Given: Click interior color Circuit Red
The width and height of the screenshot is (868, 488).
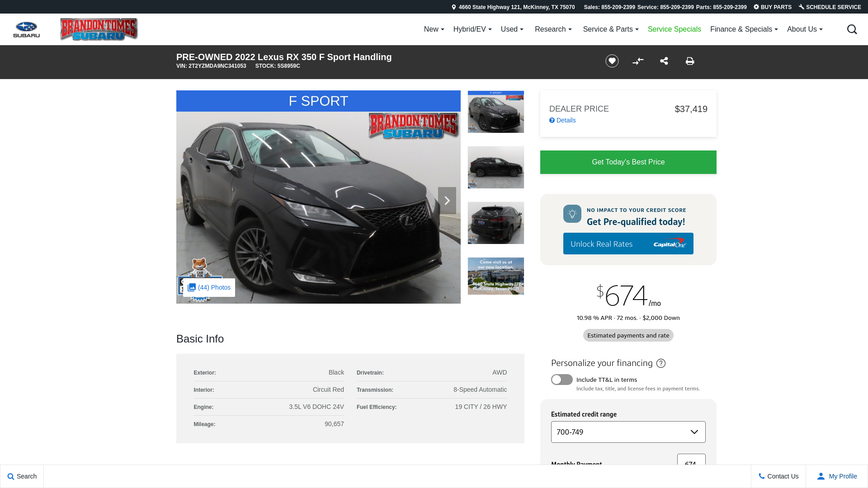Looking at the screenshot, I should coord(328,389).
